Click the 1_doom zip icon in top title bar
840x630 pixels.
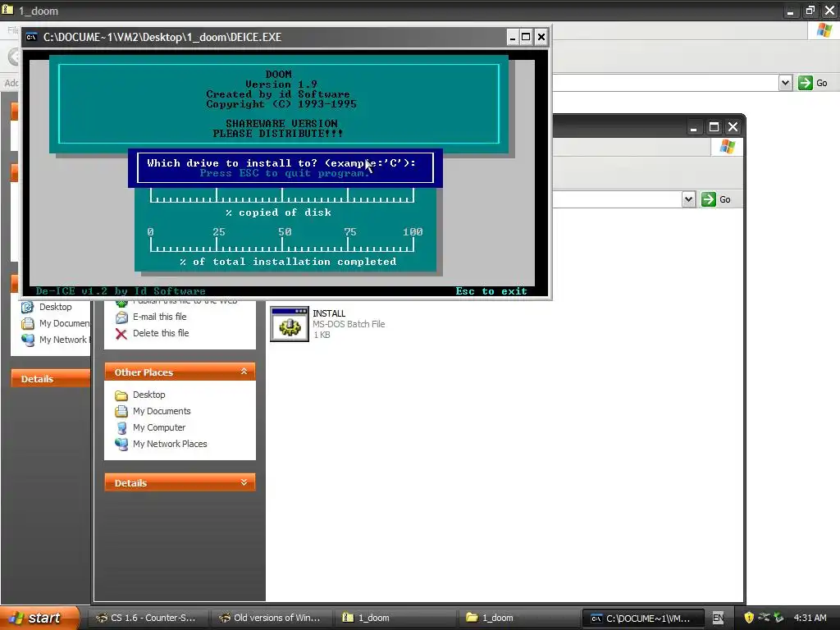7,10
